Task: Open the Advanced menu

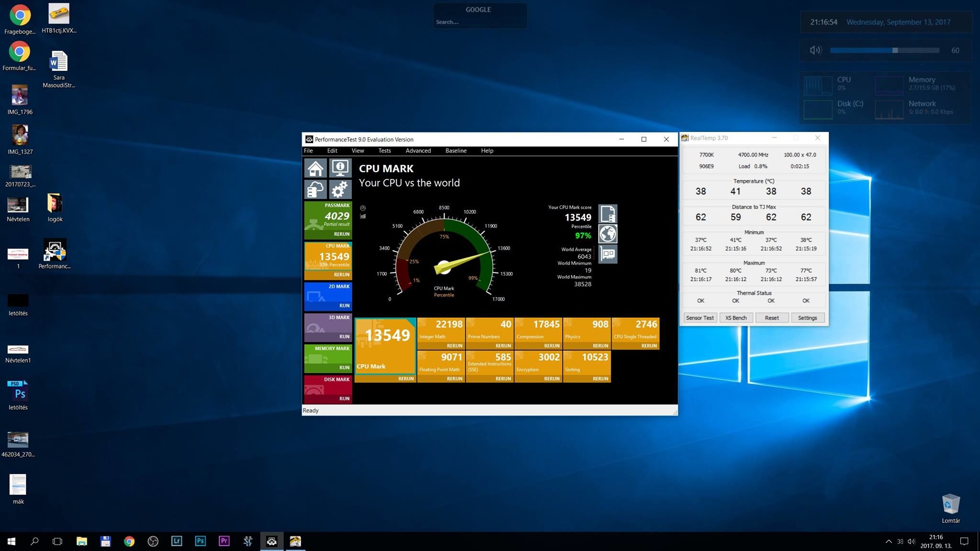Action: tap(418, 151)
